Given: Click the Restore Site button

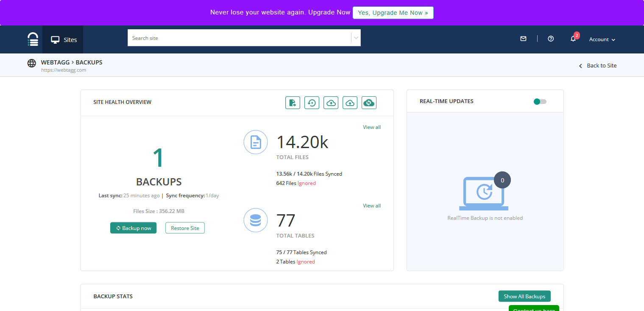Looking at the screenshot, I should [x=185, y=228].
